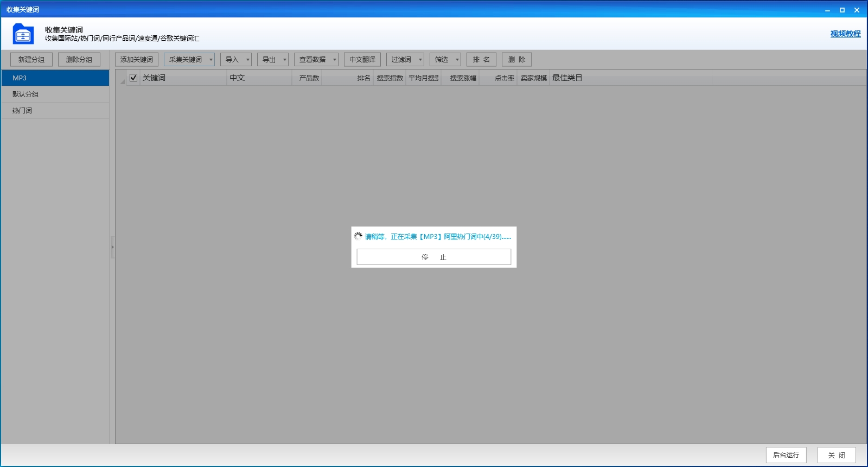Click the 排 名 button
This screenshot has height=467, width=868.
click(481, 60)
